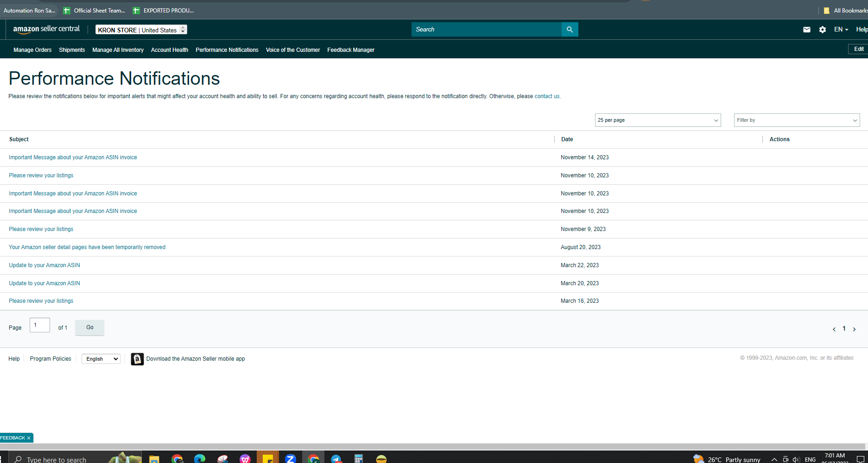The image size is (868, 463).
Task: Open the sticky notes taskbar icon
Action: (268, 459)
